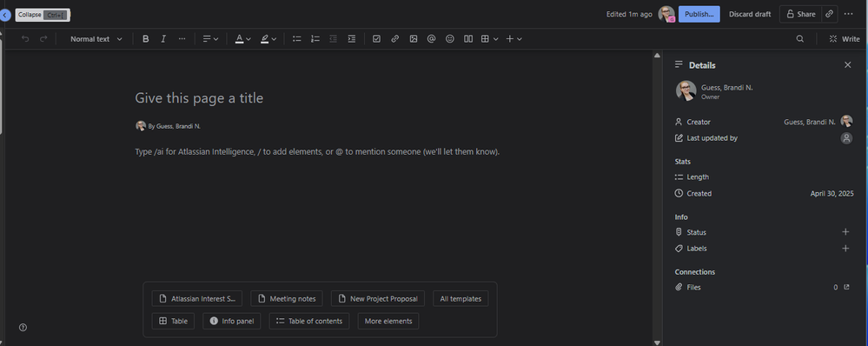
Task: Insert a table from the toolbar
Action: coord(485,39)
